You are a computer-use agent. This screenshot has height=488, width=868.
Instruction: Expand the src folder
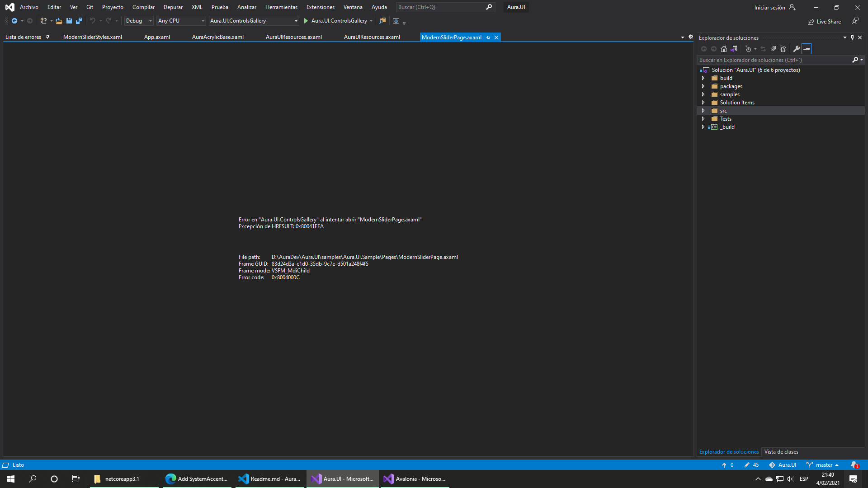point(703,110)
